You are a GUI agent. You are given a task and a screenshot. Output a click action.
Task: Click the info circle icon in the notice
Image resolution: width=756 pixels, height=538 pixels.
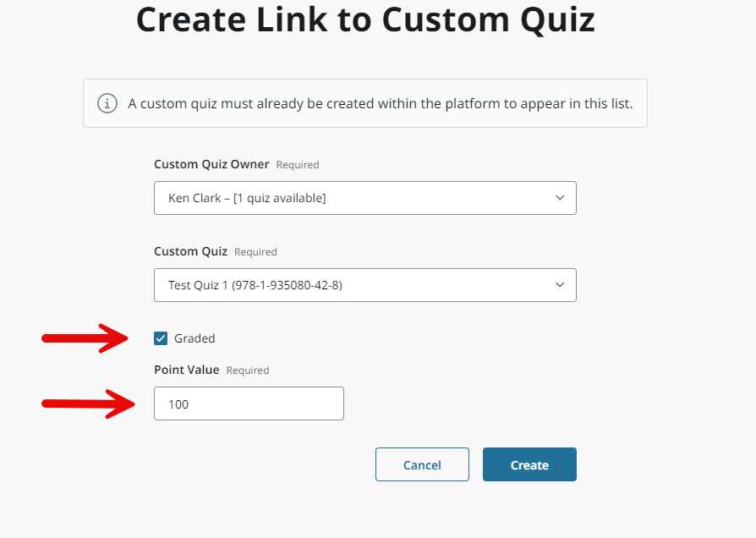(107, 103)
